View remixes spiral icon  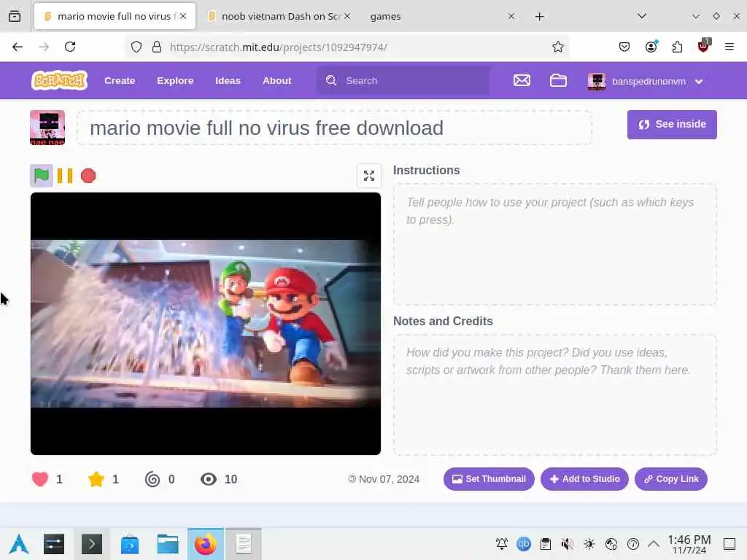[152, 479]
